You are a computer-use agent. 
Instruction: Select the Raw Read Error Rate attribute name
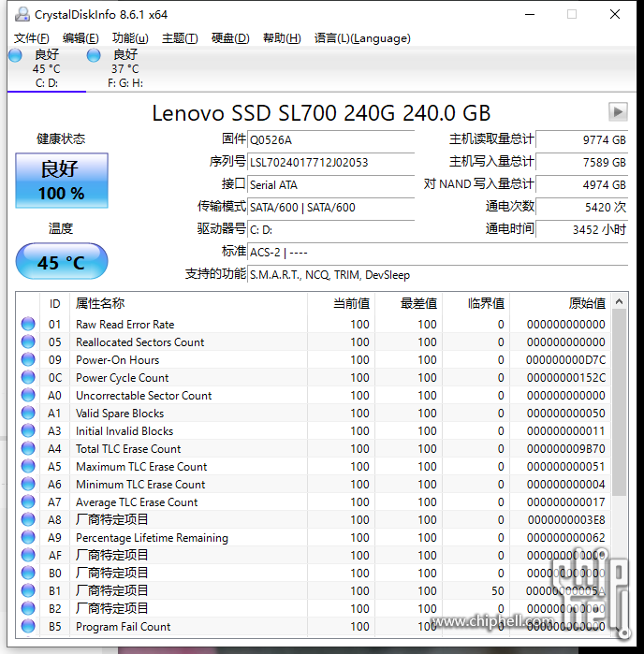(124, 325)
